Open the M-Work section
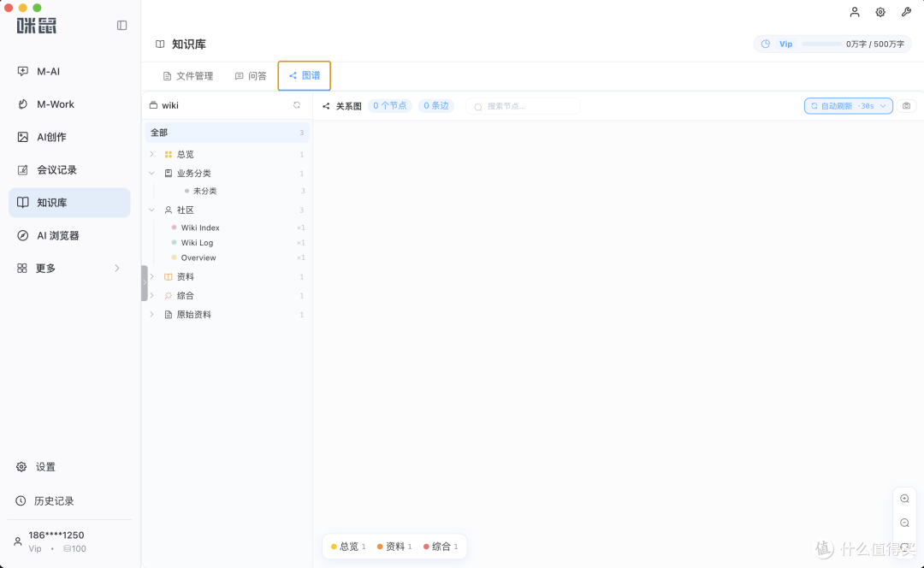Screen dimensions: 924x568 [69, 104]
